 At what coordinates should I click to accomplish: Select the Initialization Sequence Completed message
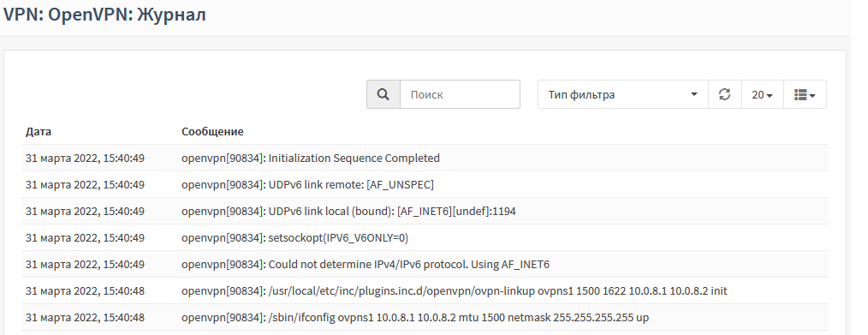tap(311, 159)
